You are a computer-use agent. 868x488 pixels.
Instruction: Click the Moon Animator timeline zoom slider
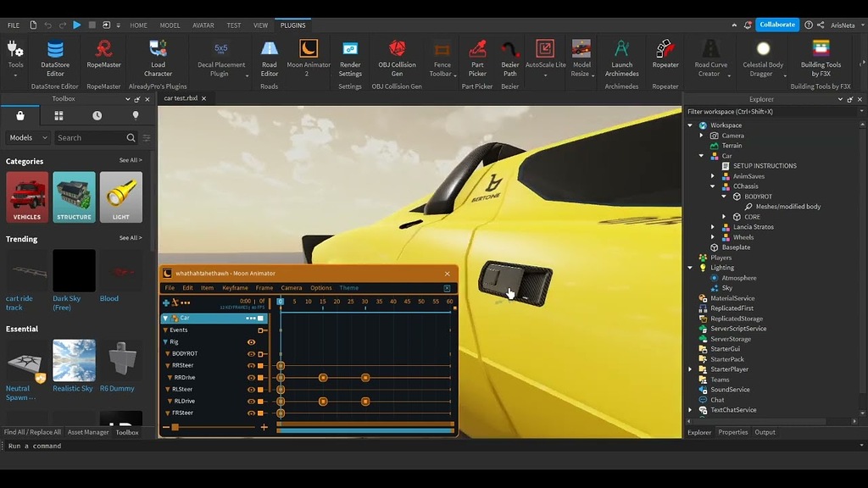click(x=175, y=427)
